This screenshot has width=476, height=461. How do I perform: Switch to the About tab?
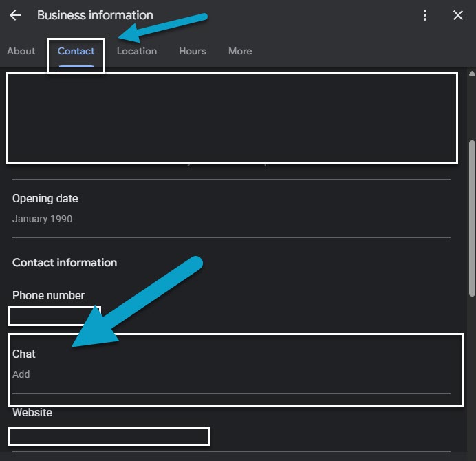(x=21, y=51)
